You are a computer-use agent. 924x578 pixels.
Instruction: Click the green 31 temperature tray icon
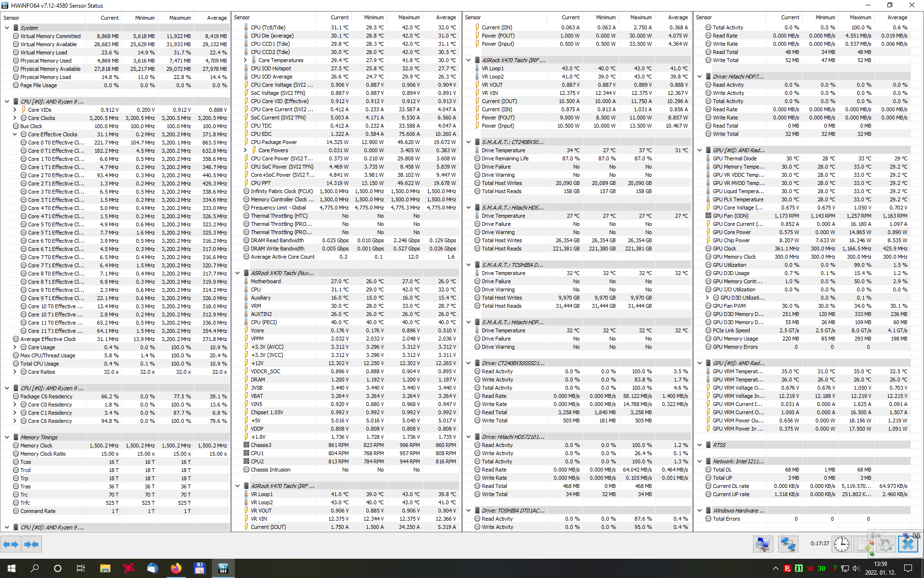(798, 568)
